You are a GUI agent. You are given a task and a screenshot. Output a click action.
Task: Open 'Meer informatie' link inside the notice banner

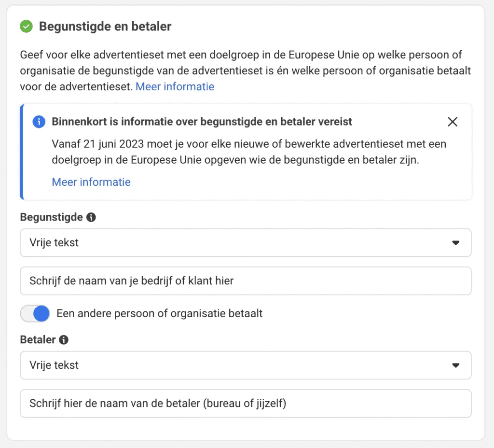91,182
